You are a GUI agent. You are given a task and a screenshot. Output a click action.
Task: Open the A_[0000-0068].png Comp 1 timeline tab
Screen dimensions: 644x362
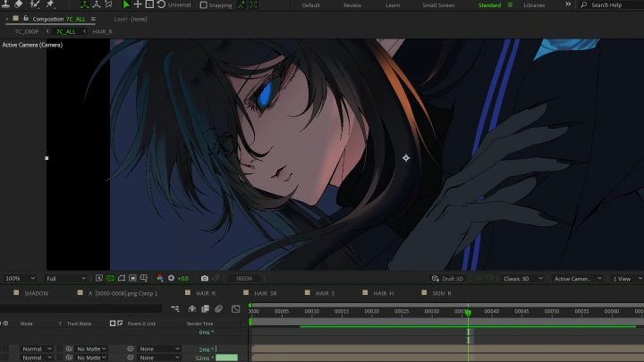[123, 293]
